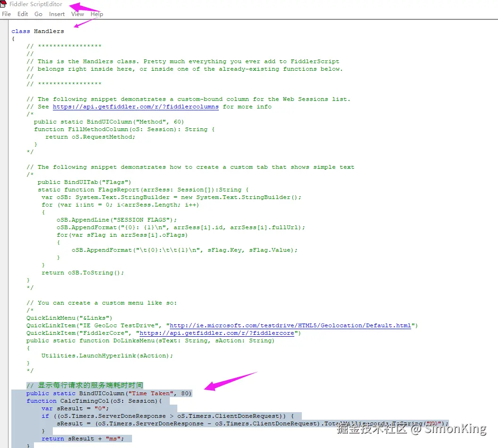Click the 'custom tab that shows simple text' comment
Image resolution: width=498 pixels, height=448 pixels.
point(191,167)
